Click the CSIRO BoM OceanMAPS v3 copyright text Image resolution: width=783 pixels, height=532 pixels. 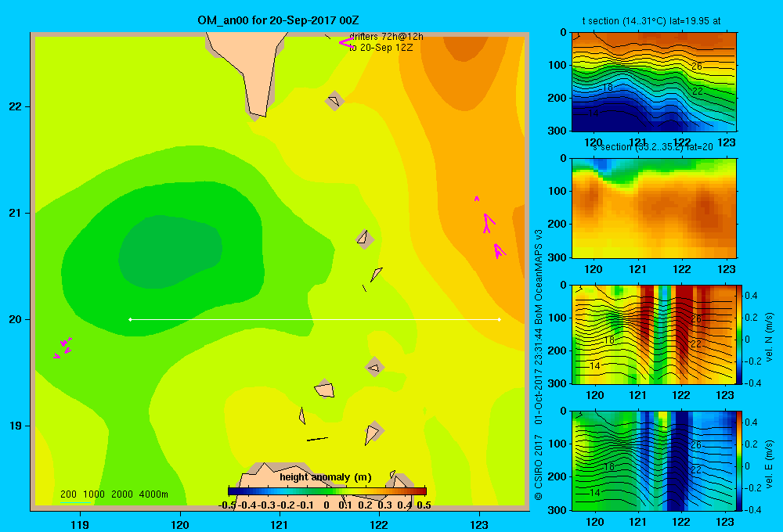tap(539, 365)
